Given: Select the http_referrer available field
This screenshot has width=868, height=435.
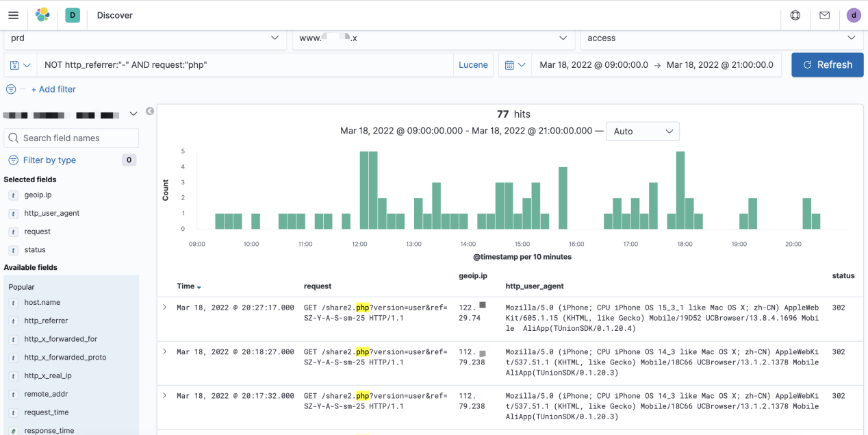Looking at the screenshot, I should (x=46, y=321).
